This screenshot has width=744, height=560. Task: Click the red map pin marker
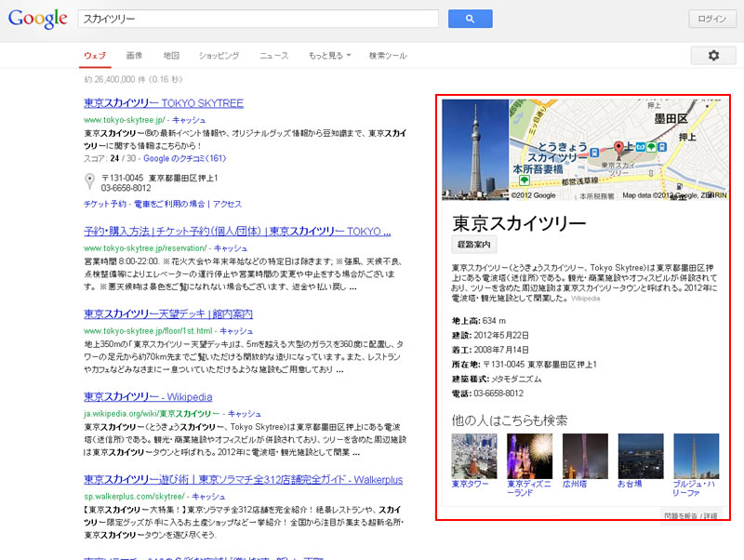click(617, 148)
